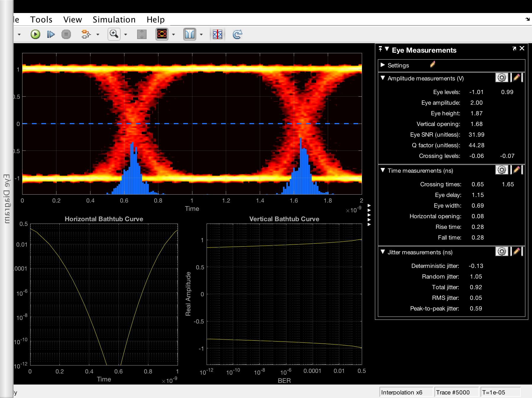Collapse the Jitter measurements section
Image resolution: width=532 pixels, height=398 pixels.
[x=383, y=252]
